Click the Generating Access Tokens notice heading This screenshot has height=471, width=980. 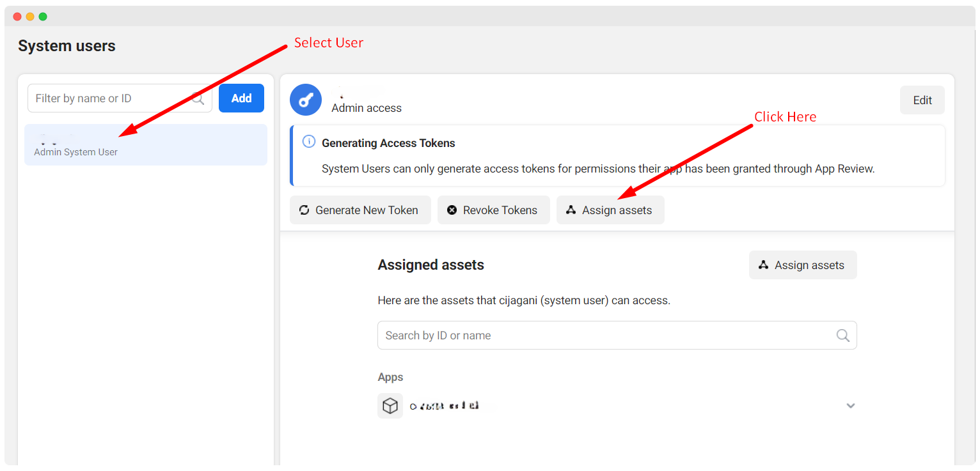pos(388,143)
